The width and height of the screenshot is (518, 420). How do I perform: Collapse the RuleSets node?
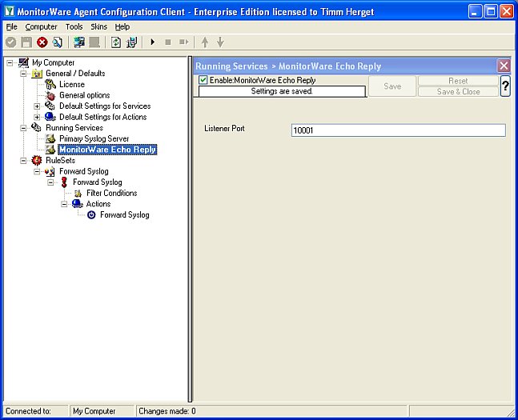tap(23, 161)
